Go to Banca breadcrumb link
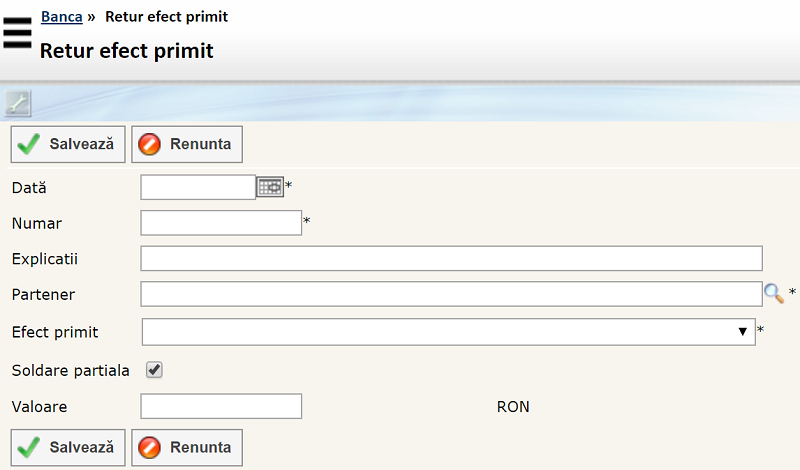Viewport: 800px width, 470px height. [x=61, y=17]
